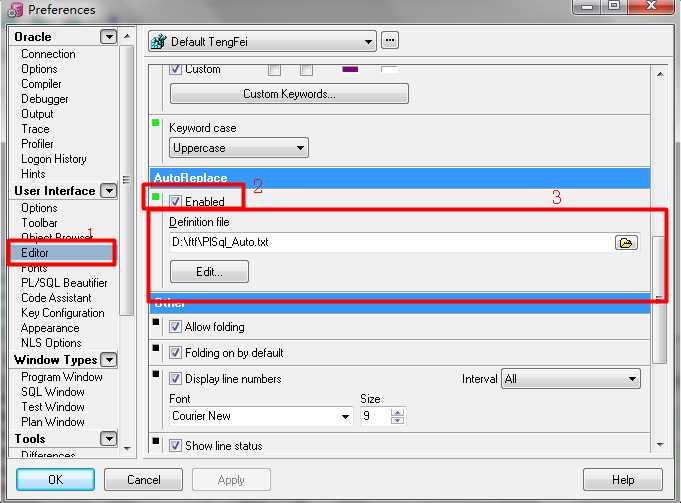Click the purple Custom color swatch
Screen dimensions: 681x503
point(350,69)
